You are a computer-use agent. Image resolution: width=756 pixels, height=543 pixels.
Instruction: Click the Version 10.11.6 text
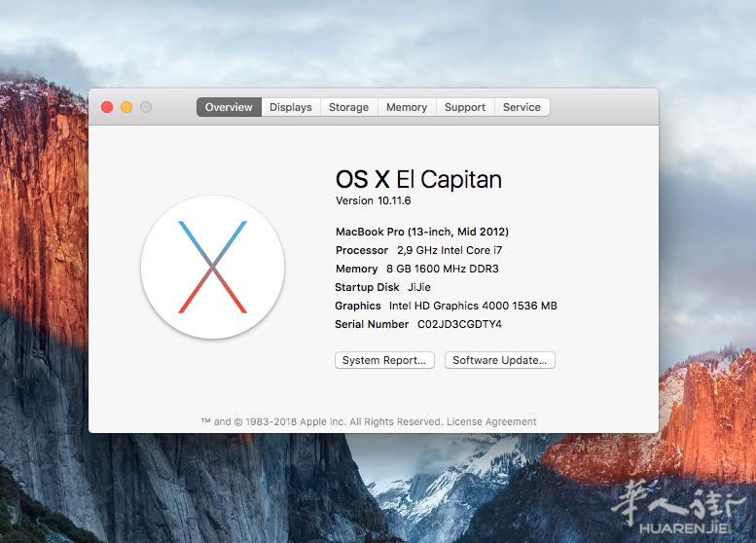[374, 200]
